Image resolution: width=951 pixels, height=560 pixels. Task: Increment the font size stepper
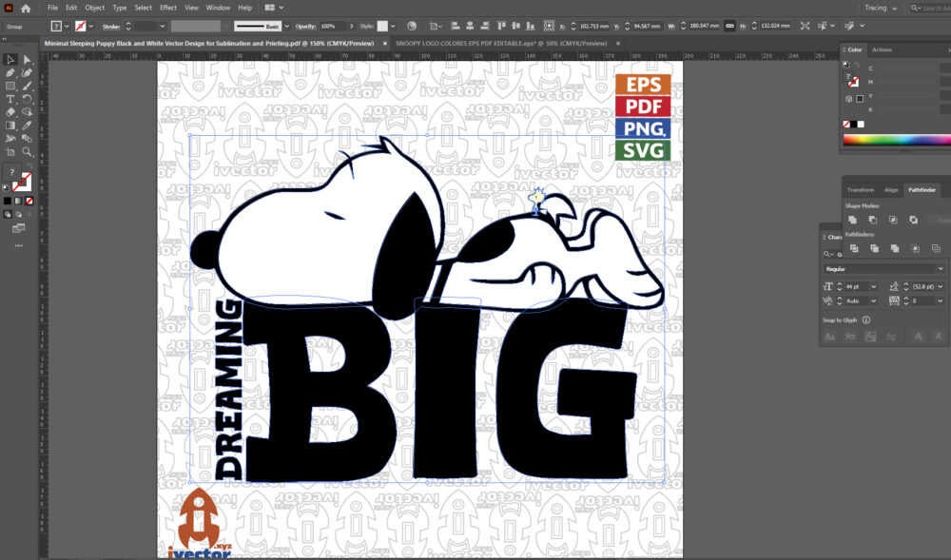(840, 283)
